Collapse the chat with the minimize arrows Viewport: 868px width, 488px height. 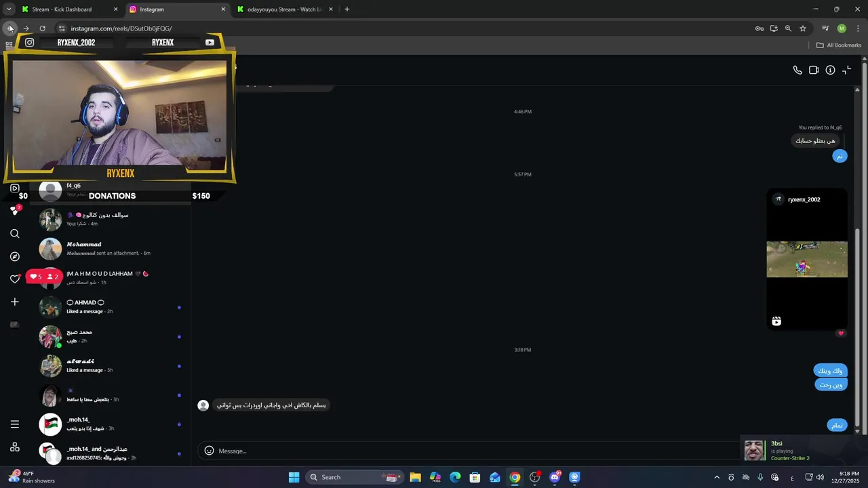[846, 70]
